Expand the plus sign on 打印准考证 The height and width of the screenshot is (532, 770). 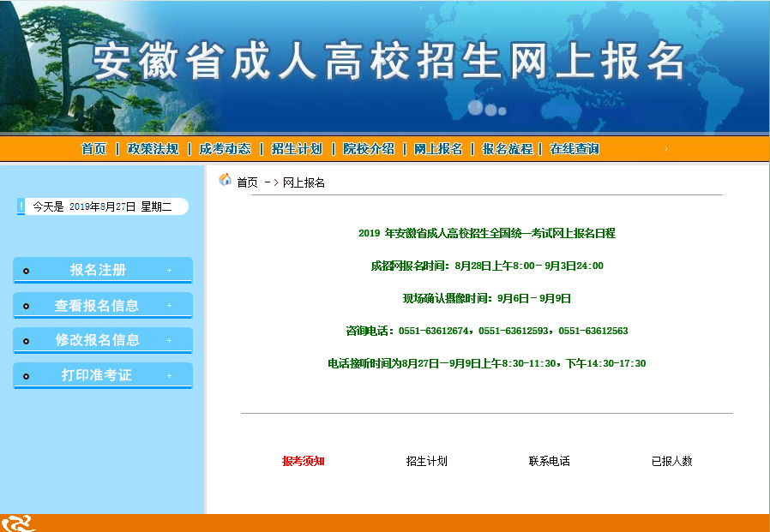pos(169,376)
